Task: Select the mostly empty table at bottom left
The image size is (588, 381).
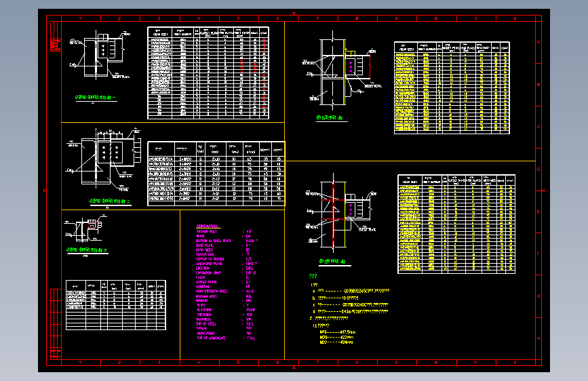Action: (x=116, y=305)
